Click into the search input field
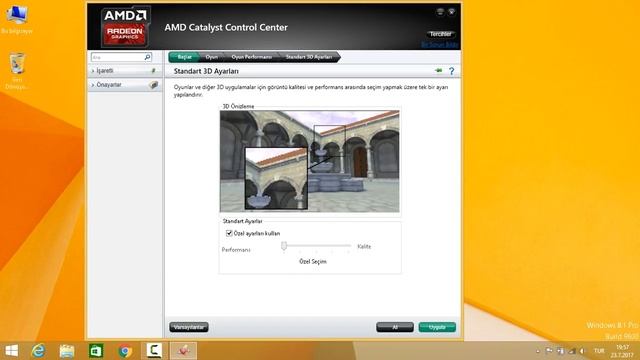Image resolution: width=640 pixels, height=360 pixels. pyautogui.click(x=117, y=57)
